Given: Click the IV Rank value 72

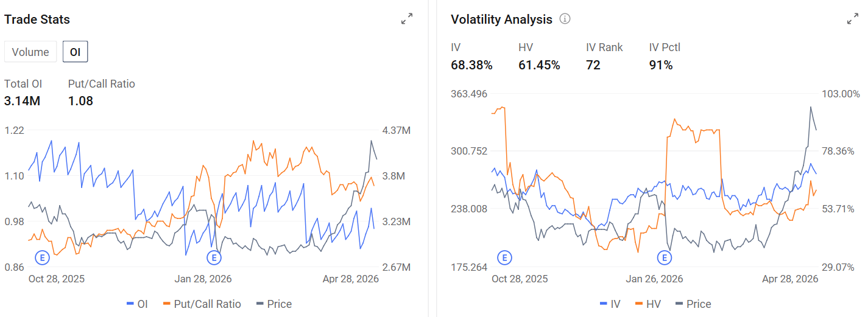Looking at the screenshot, I should tap(593, 65).
